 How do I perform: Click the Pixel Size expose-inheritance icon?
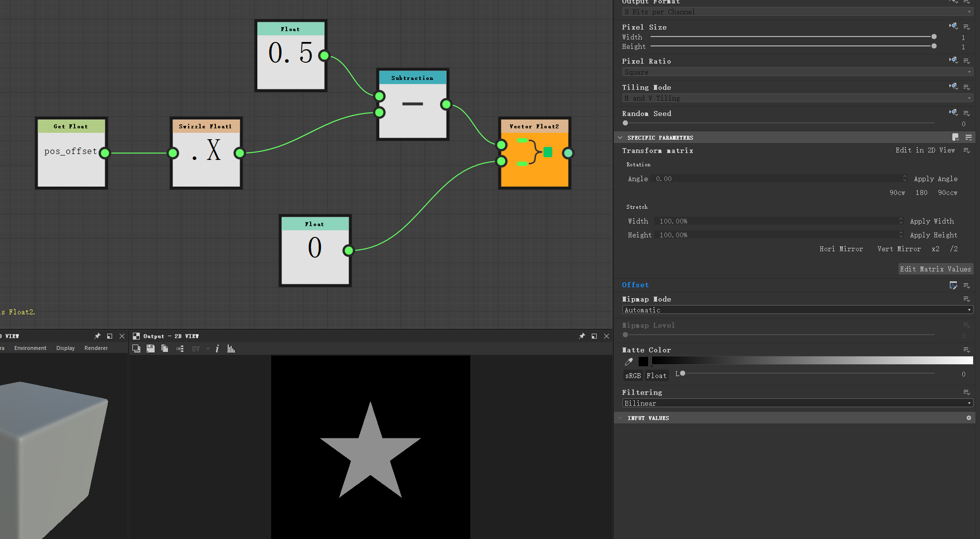[953, 26]
